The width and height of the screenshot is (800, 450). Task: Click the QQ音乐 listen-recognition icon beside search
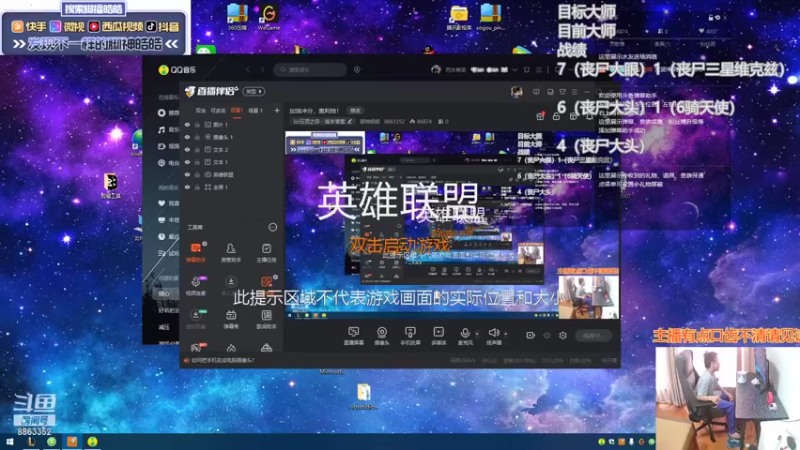click(357, 69)
